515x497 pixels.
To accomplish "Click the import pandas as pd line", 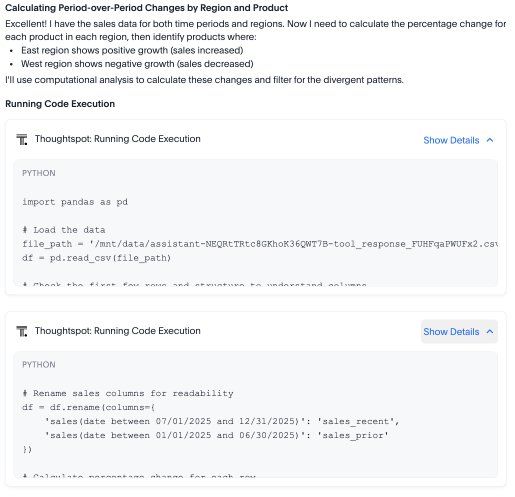I will click(75, 202).
